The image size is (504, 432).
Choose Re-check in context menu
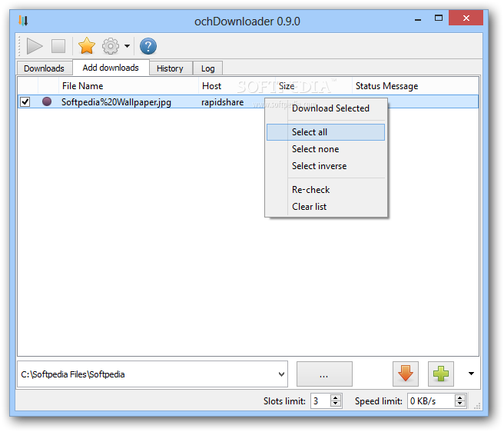coord(326,190)
